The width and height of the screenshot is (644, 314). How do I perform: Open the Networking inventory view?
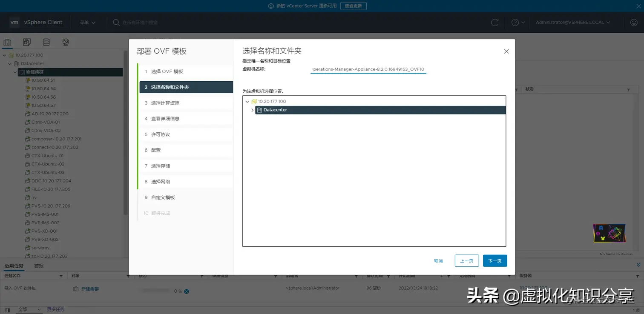click(x=66, y=42)
